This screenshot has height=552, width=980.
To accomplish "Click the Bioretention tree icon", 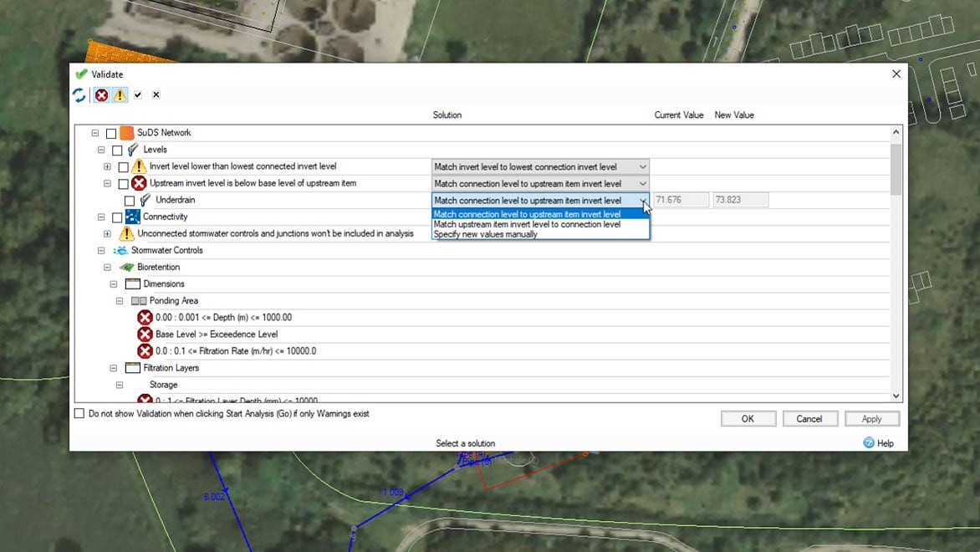I will click(x=127, y=268).
